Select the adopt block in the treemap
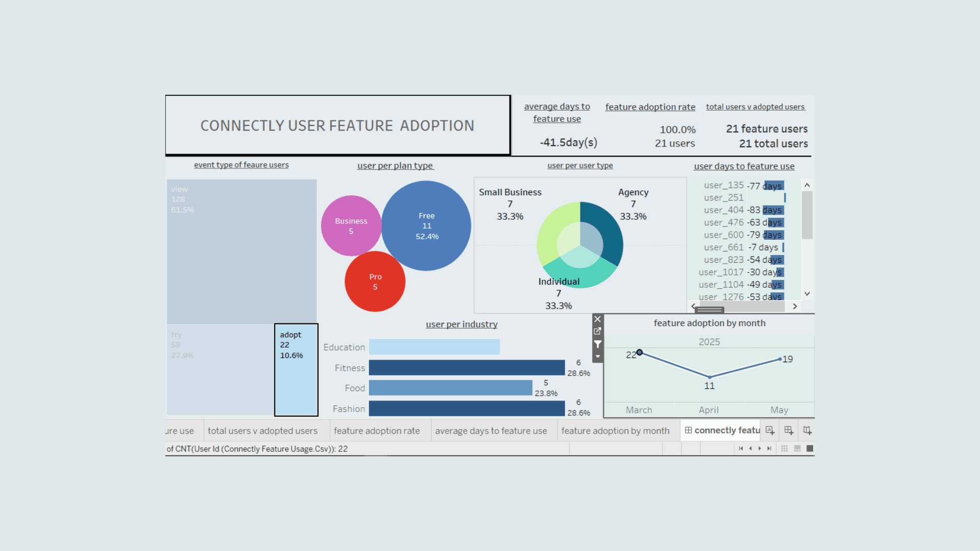 click(x=296, y=370)
